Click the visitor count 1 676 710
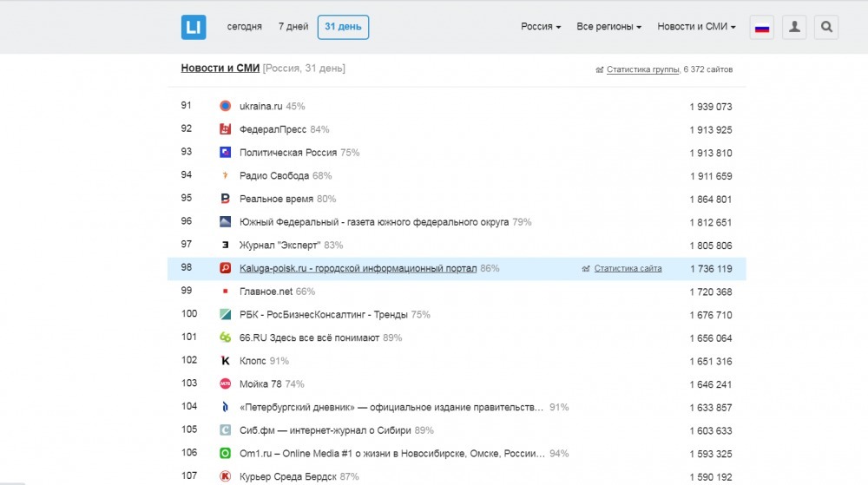Image resolution: width=868 pixels, height=485 pixels. 711,315
